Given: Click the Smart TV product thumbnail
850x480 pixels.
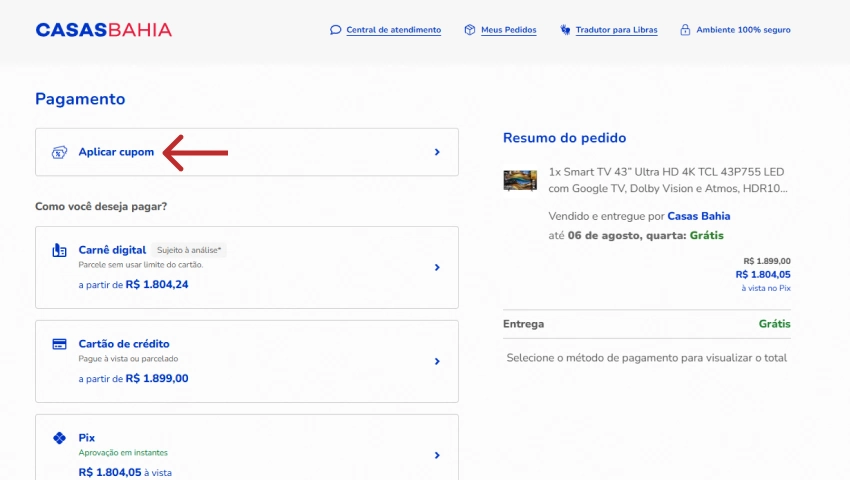Looking at the screenshot, I should [520, 180].
